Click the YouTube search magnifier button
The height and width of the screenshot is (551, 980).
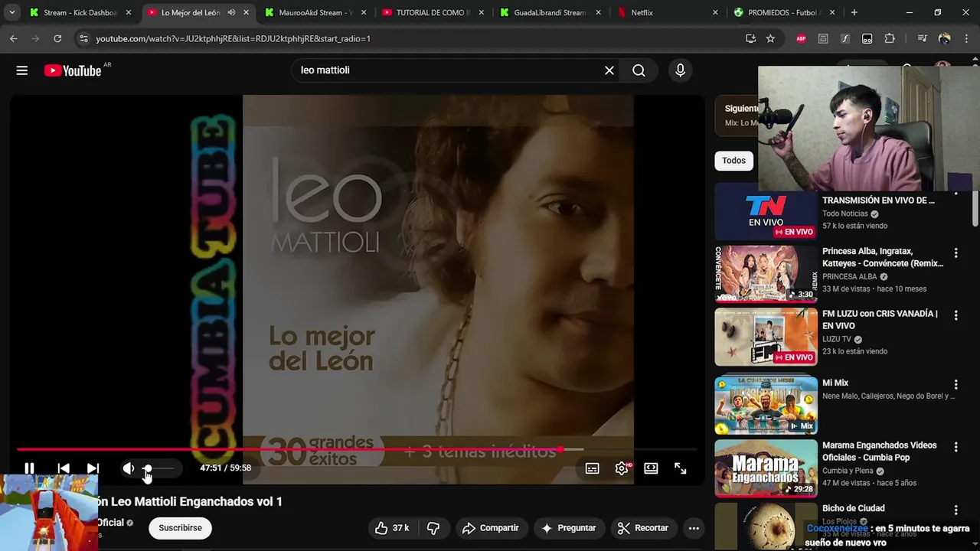coord(639,70)
